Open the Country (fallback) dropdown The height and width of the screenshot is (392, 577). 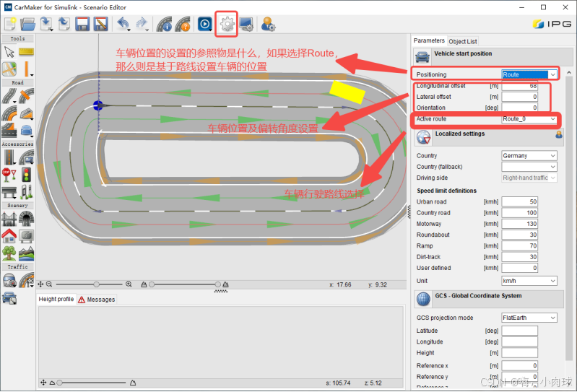(529, 167)
